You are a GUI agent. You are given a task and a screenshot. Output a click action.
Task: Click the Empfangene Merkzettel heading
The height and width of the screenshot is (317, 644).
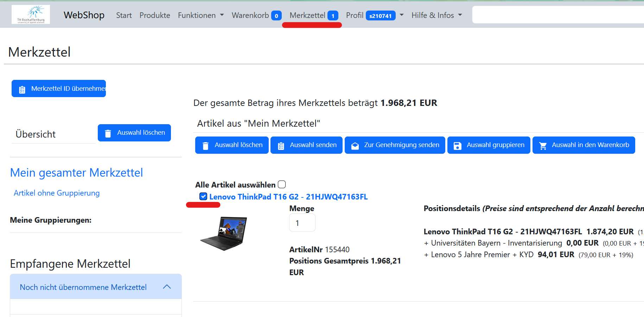70,264
